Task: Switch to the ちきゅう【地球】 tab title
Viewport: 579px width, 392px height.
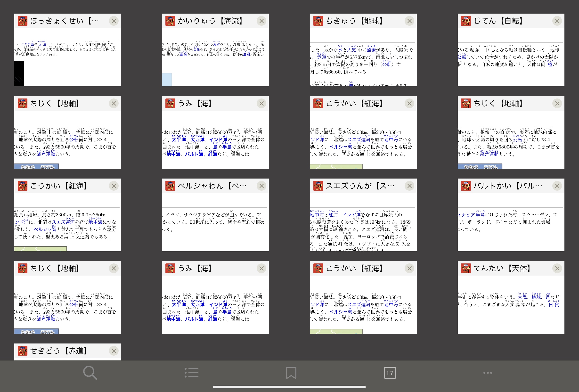Action: tap(355, 21)
